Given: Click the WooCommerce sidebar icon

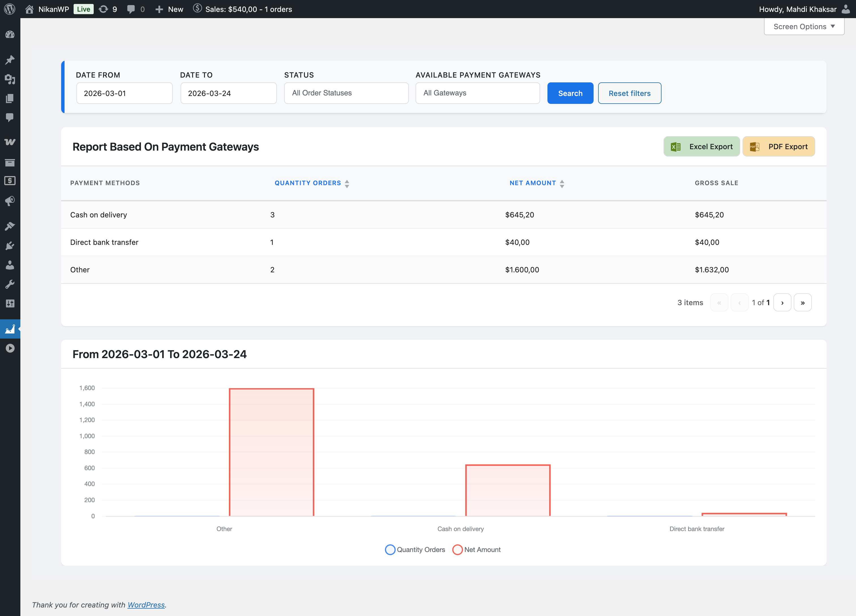Looking at the screenshot, I should [x=10, y=142].
